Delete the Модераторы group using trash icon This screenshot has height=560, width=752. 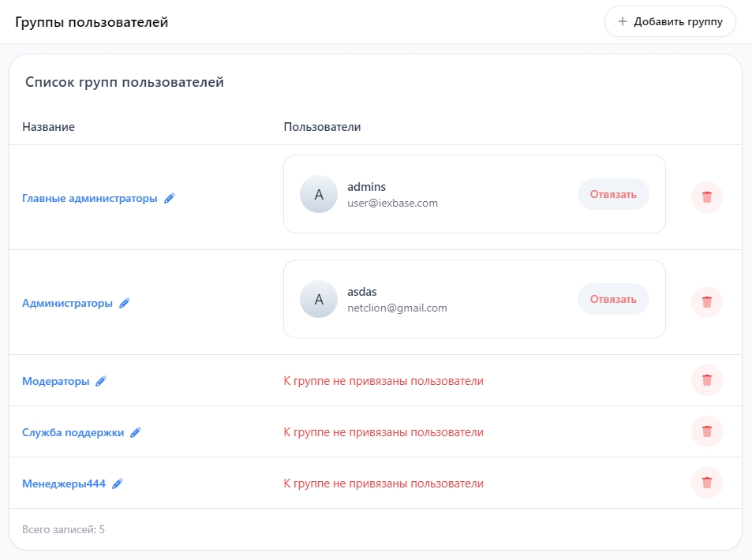click(706, 380)
